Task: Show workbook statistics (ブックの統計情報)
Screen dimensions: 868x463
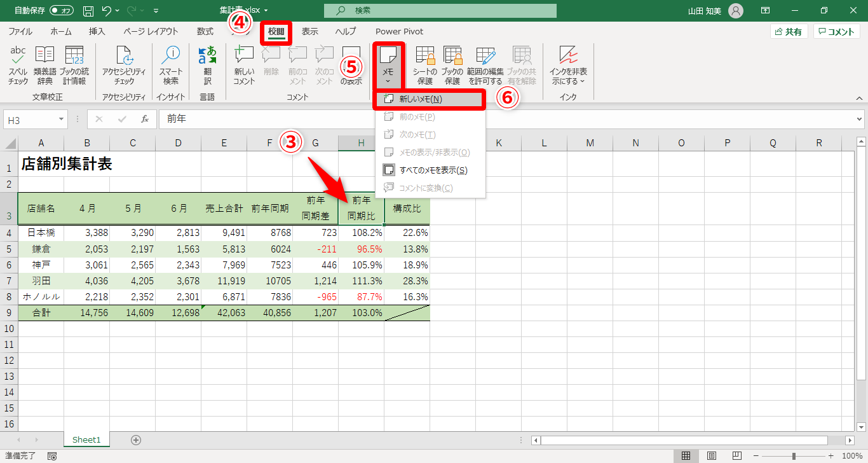Action: [x=74, y=65]
